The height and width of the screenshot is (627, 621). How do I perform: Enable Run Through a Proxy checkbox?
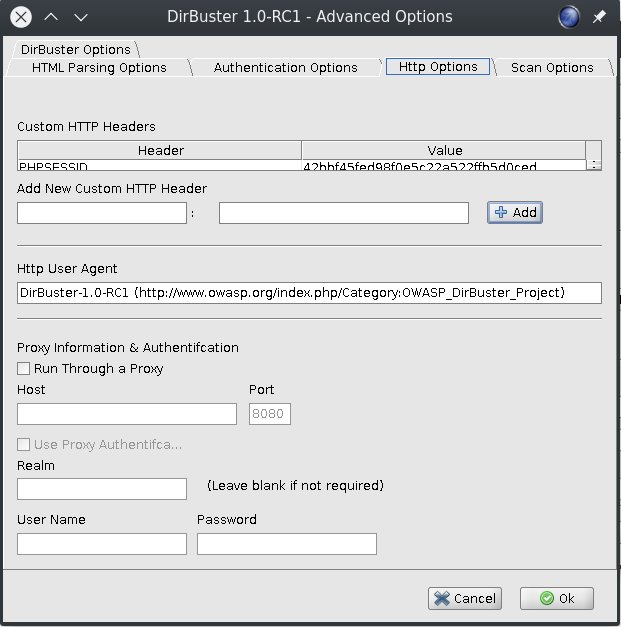pos(24,369)
